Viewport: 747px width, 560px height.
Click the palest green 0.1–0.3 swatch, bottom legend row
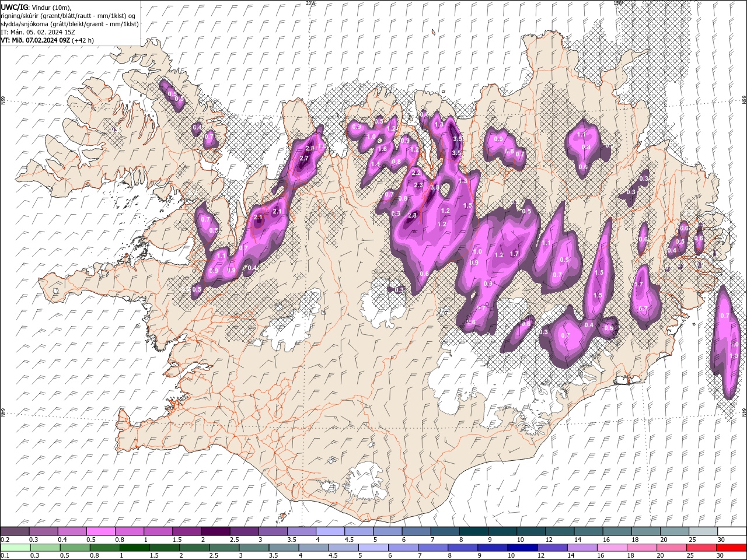(x=16, y=548)
